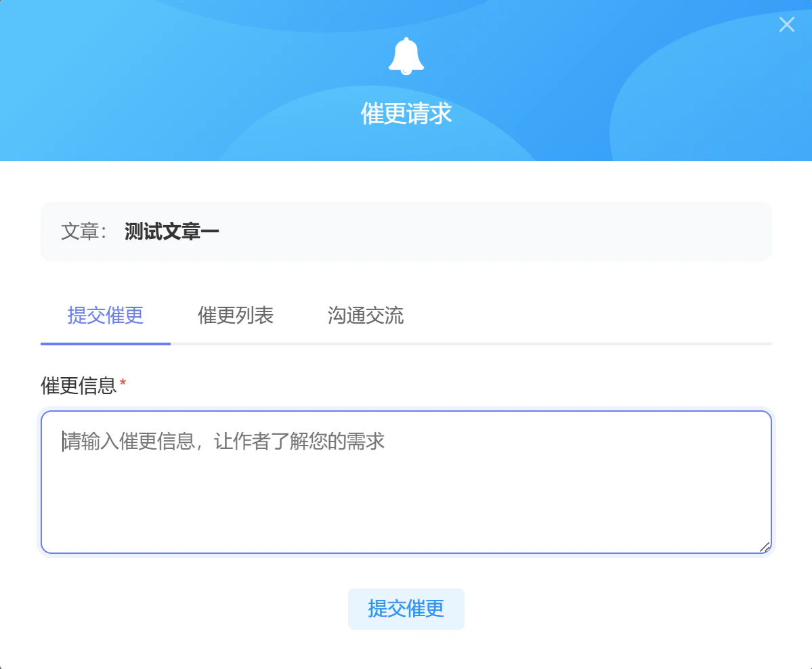Click the gray divider line under 沟通交流
This screenshot has height=669, width=812.
(366, 343)
